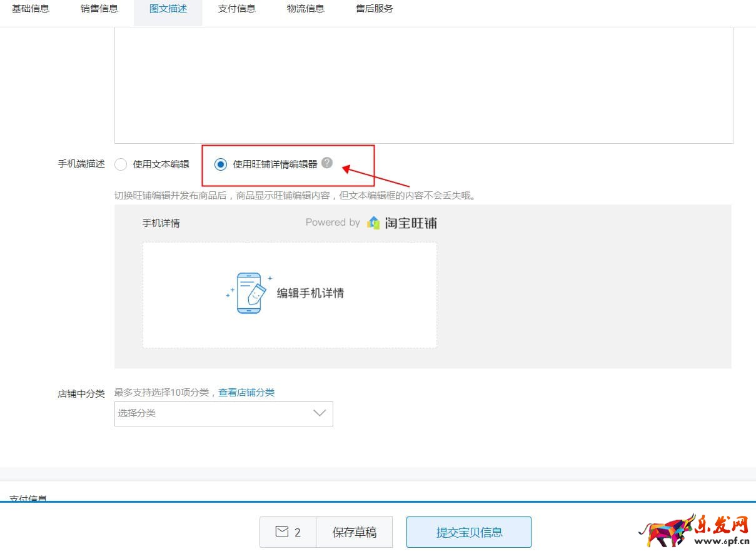Switch to the 销售信息 tab
Viewport: 756px width, 554px height.
(x=99, y=9)
